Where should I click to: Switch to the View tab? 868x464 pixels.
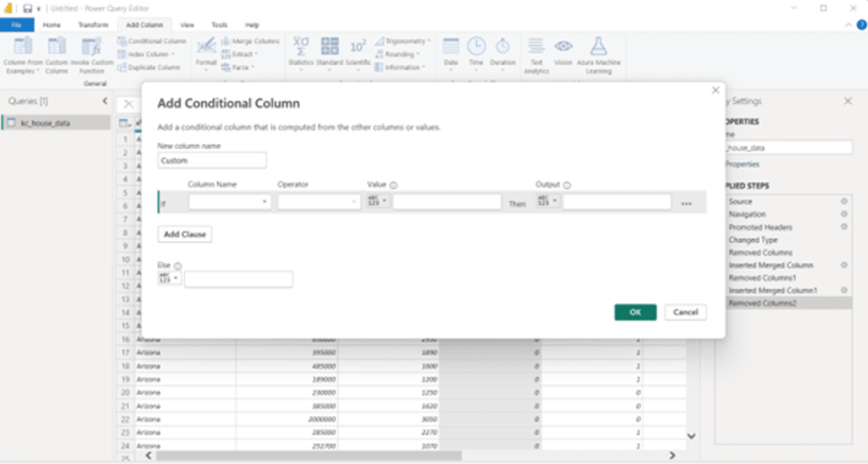click(187, 25)
